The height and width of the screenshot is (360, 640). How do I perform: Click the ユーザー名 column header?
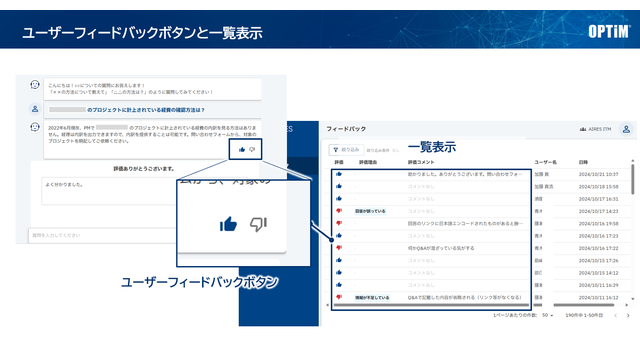point(545,162)
